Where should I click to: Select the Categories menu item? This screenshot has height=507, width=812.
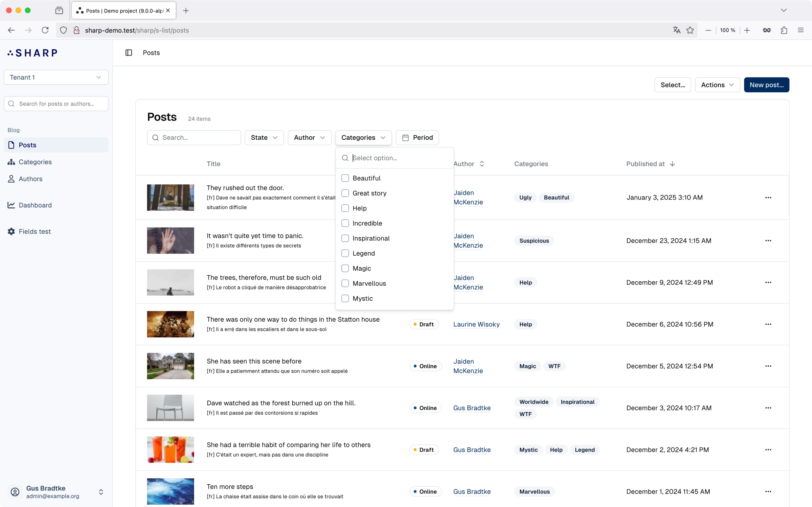[x=35, y=162]
